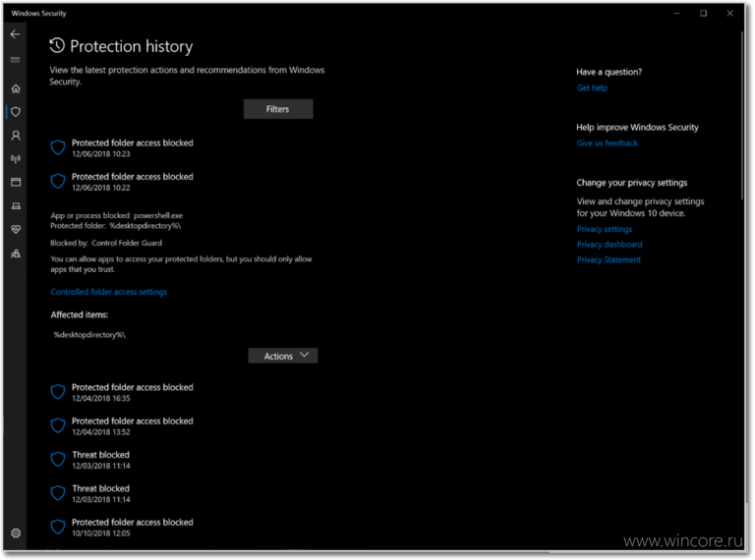This screenshot has height=560, width=755.
Task: Go back with the back arrow
Action: [x=16, y=34]
